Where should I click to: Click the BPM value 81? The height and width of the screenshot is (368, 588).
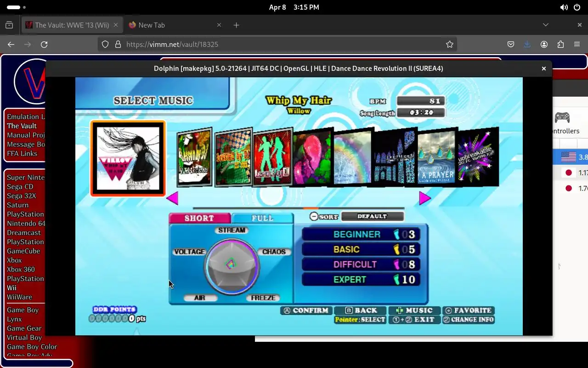click(421, 101)
